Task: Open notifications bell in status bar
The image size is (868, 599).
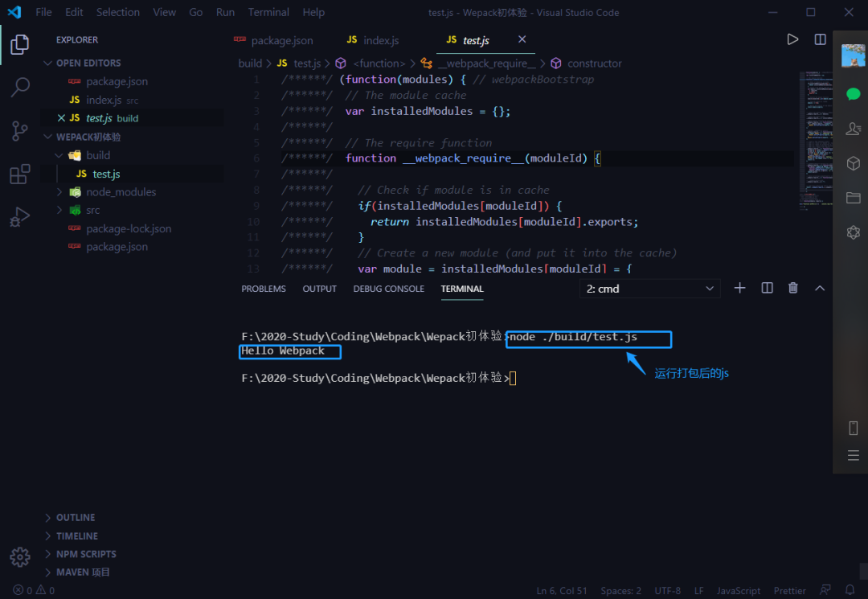Action: [850, 590]
